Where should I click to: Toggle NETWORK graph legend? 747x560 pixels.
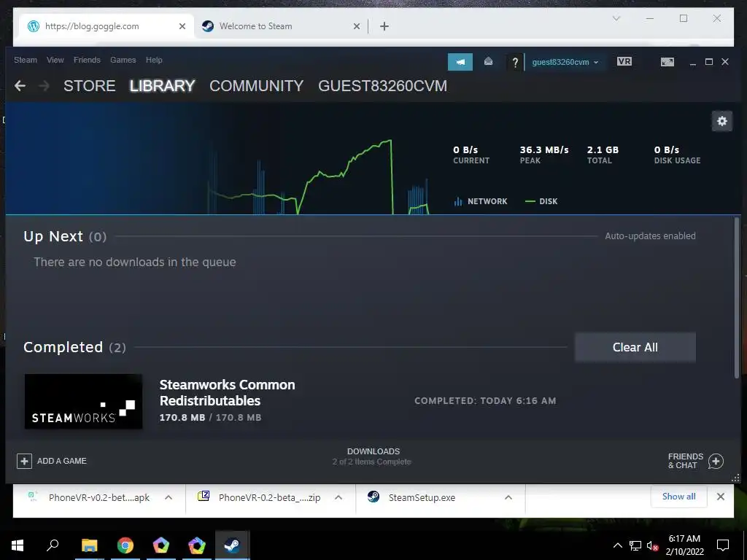(x=481, y=201)
